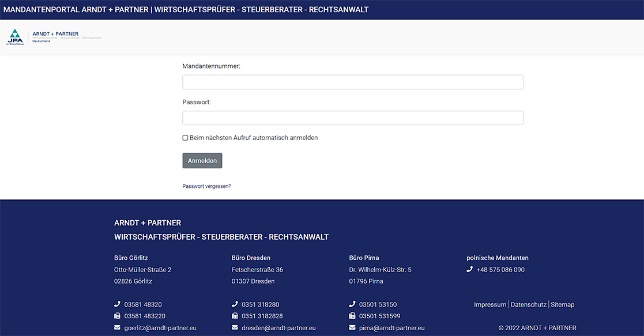Click the fax icon beside 03581 483220

pos(117,316)
